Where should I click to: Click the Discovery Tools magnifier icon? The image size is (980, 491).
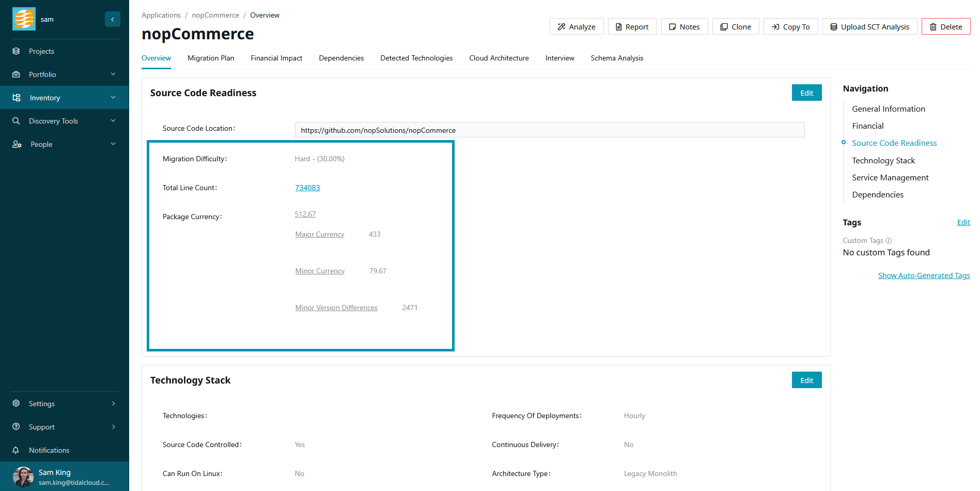click(16, 121)
